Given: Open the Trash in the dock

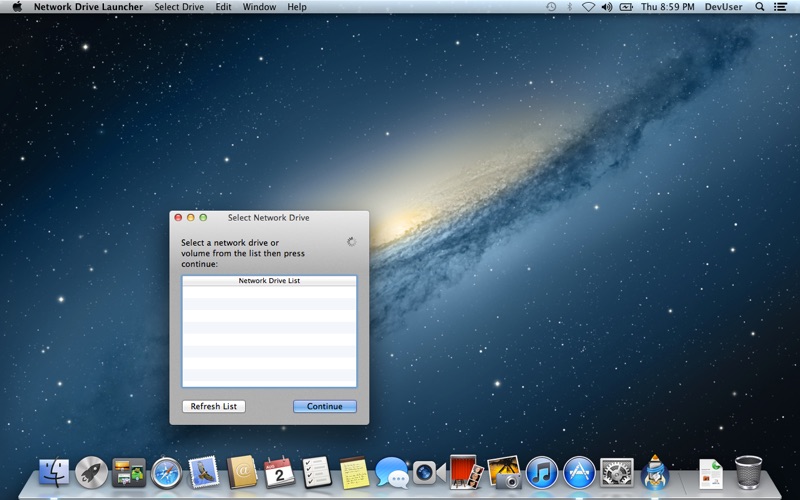Looking at the screenshot, I should tap(748, 472).
